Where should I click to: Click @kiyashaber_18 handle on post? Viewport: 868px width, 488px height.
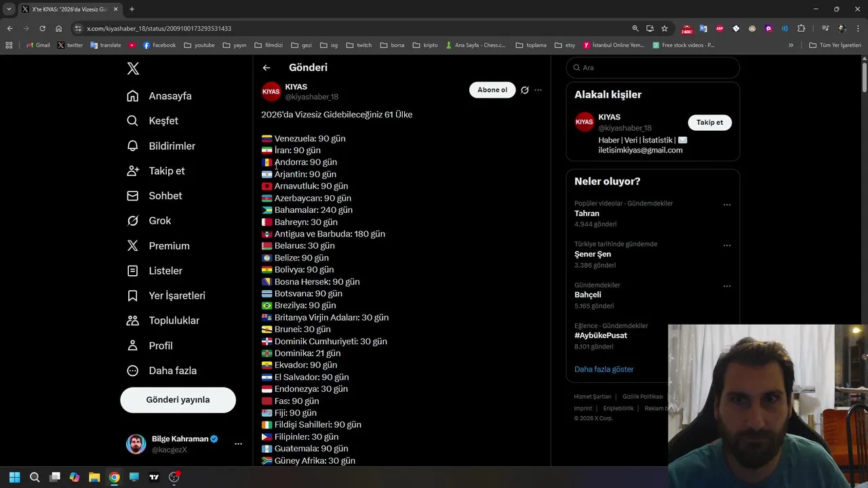click(312, 97)
